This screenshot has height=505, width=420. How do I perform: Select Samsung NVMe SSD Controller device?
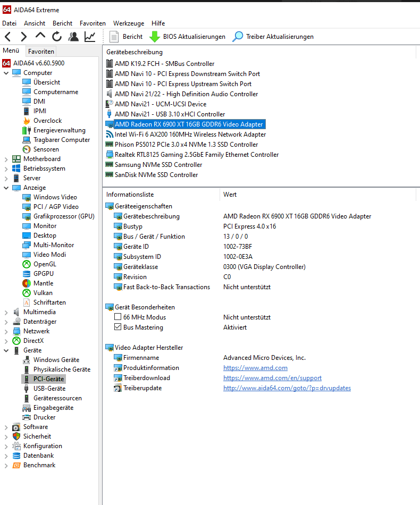[x=158, y=165]
